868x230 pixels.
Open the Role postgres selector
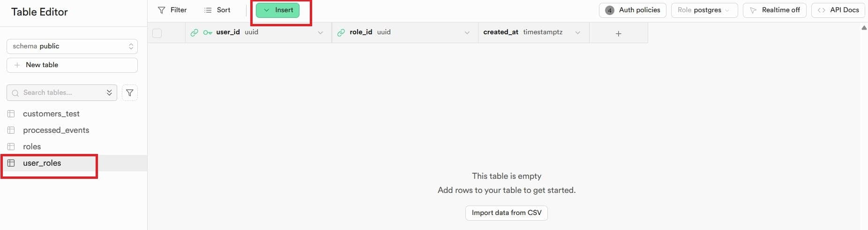coord(704,10)
